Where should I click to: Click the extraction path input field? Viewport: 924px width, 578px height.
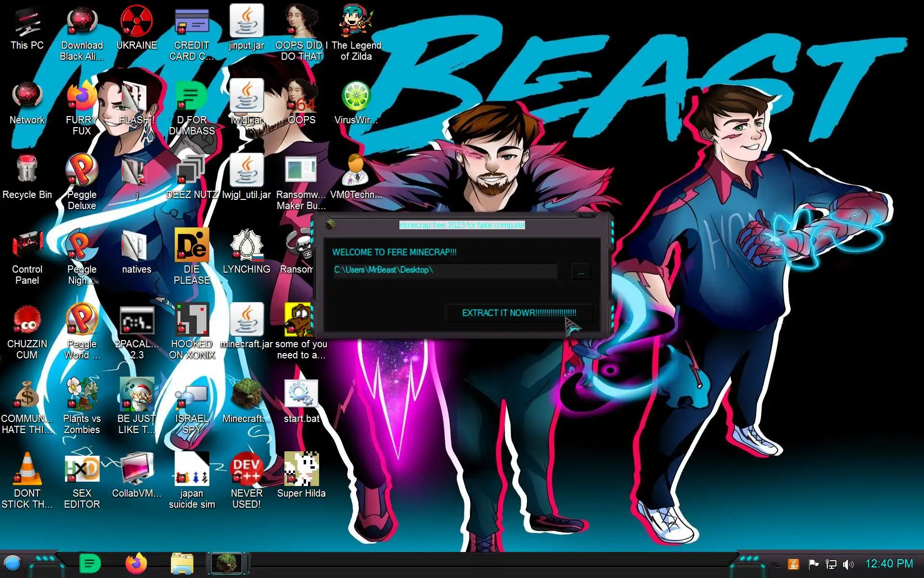click(x=445, y=270)
